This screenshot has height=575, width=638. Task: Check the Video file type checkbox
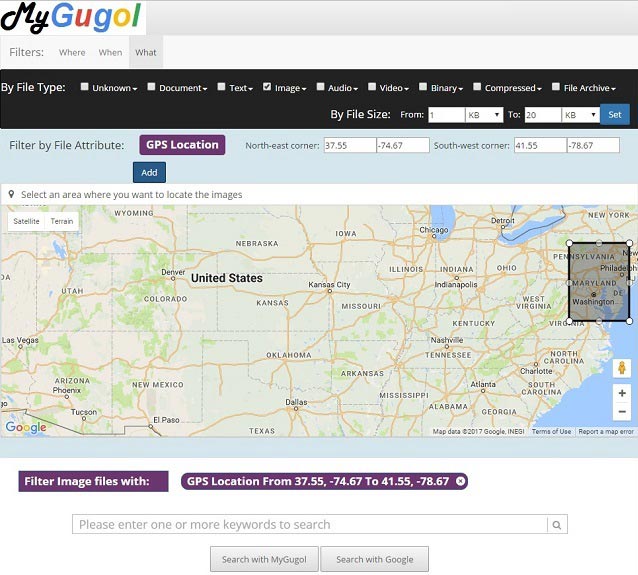372,87
